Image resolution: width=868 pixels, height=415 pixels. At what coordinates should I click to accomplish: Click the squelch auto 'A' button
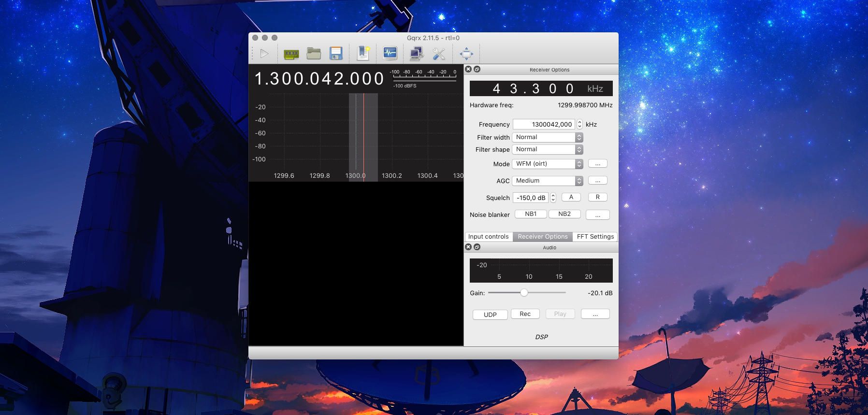[x=571, y=197]
